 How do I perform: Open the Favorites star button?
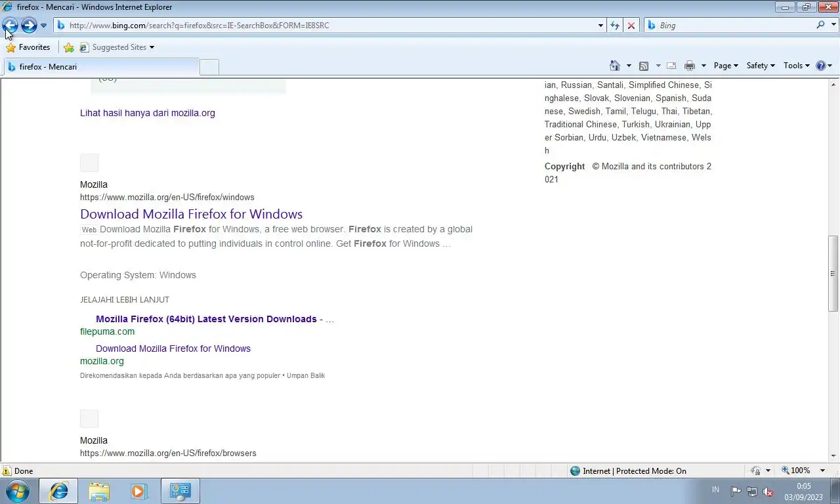tap(28, 47)
